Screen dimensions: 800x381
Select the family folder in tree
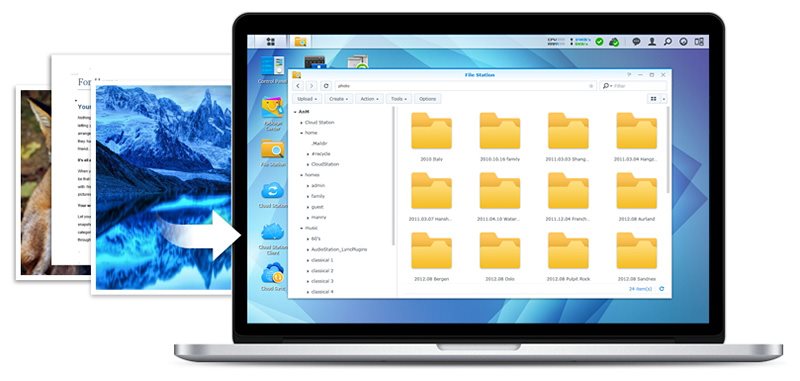tap(318, 196)
